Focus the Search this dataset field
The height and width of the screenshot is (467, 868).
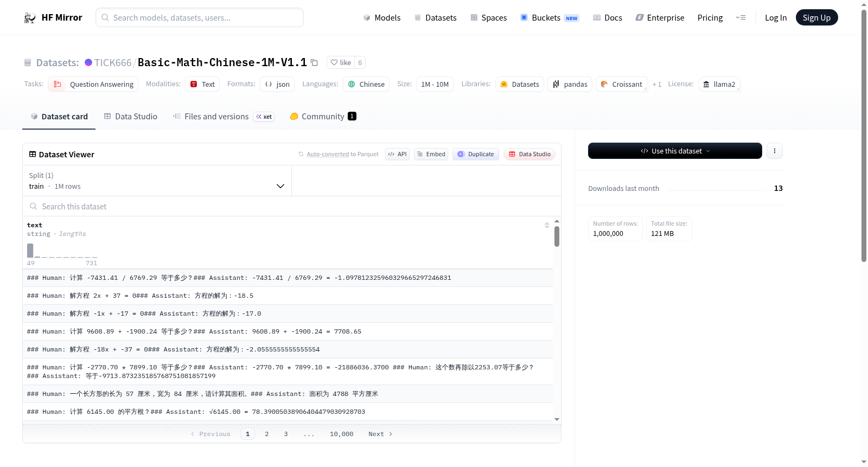pos(292,206)
